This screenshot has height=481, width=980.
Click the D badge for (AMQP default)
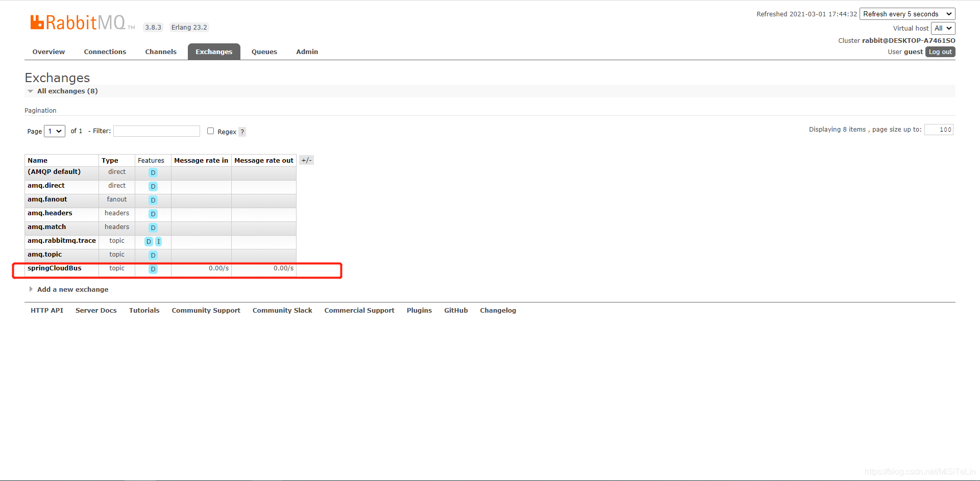[153, 173]
